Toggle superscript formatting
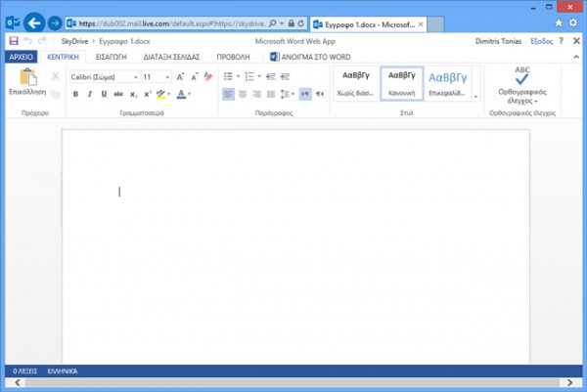Image resolution: width=587 pixels, height=392 pixels. tap(148, 94)
